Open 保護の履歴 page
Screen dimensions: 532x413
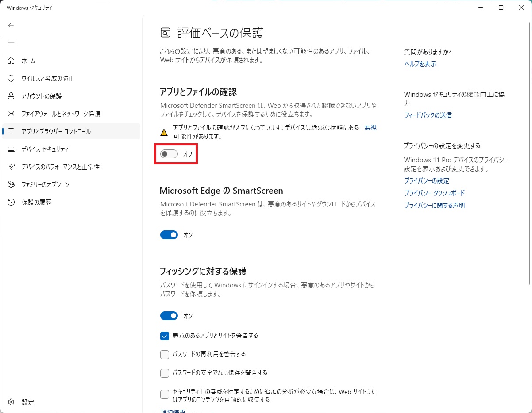tap(71, 202)
